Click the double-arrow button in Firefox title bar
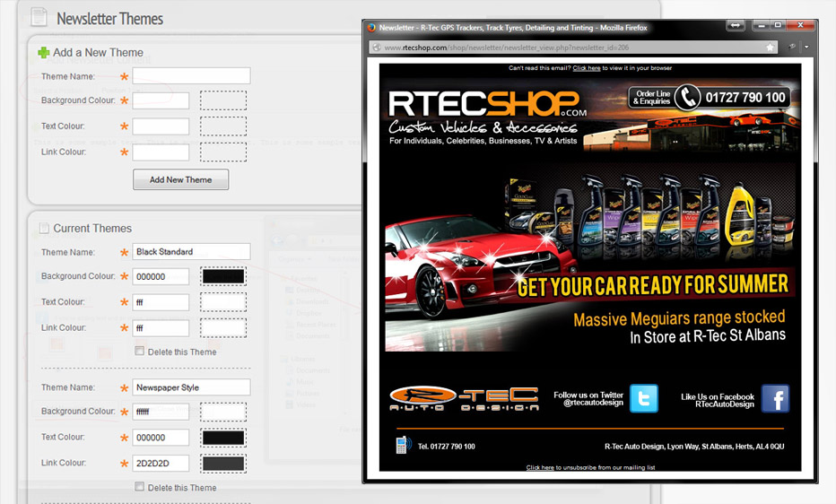The height and width of the screenshot is (504, 836). coord(736,25)
